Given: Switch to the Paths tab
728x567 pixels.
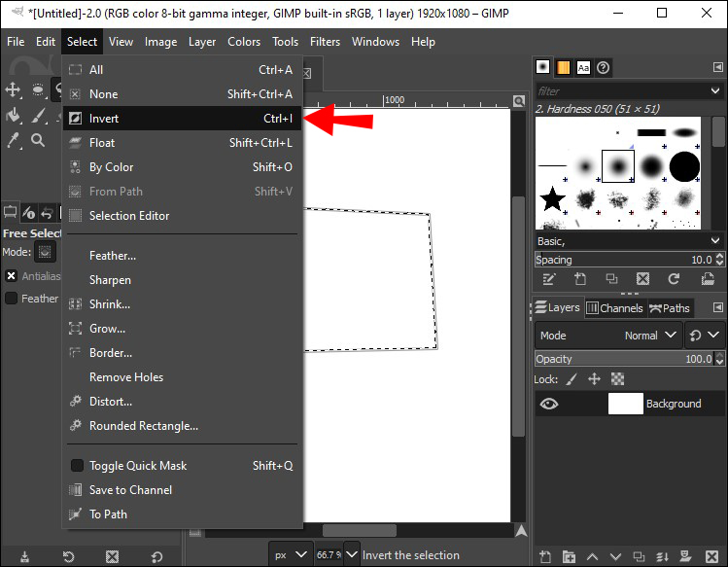Looking at the screenshot, I should pyautogui.click(x=670, y=307).
